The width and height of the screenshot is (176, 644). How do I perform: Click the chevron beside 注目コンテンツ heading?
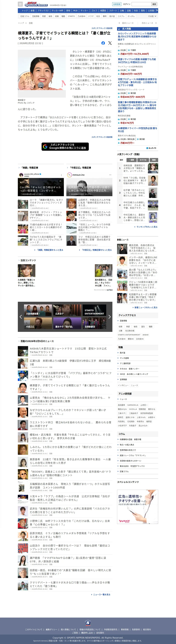19,261
